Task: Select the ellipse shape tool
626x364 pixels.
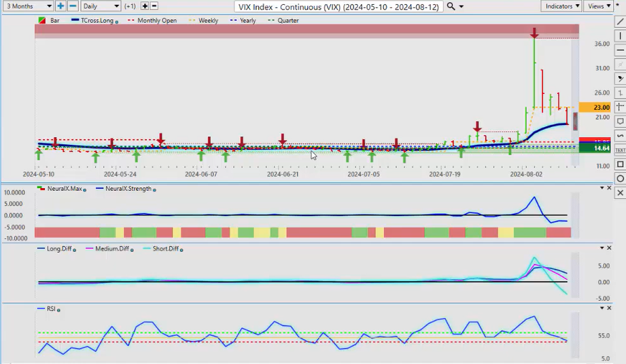Action: pos(619,179)
